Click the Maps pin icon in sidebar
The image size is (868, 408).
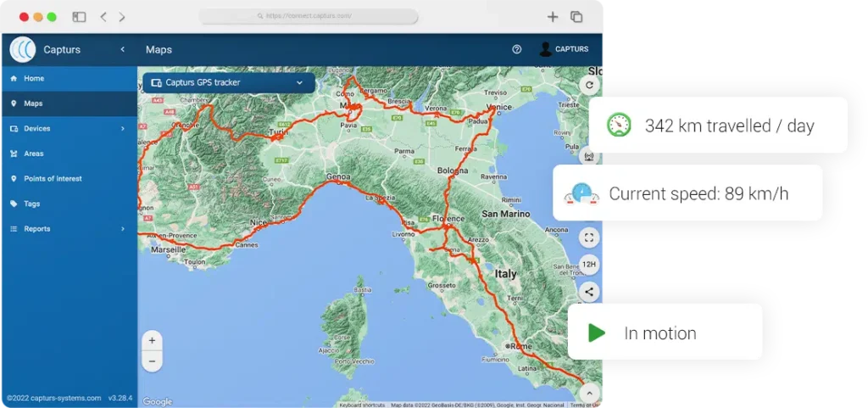pos(14,103)
